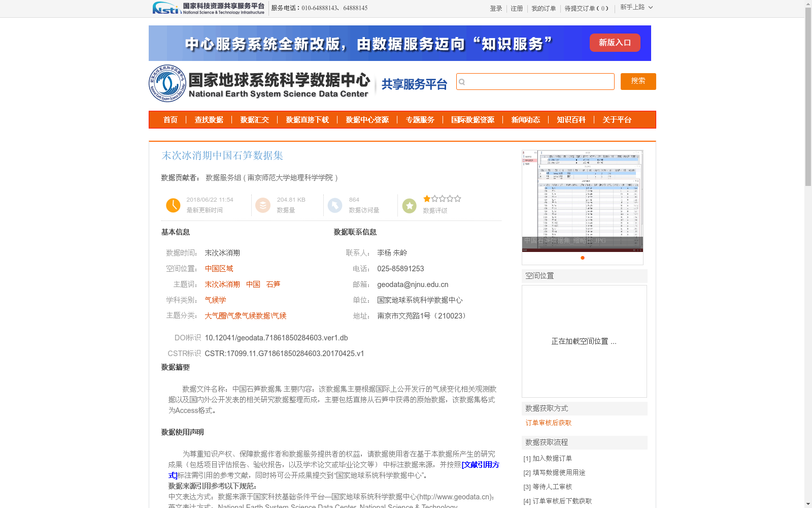The height and width of the screenshot is (508, 812).
Task: Click the contact name 李杨 朱岭
Action: pyautogui.click(x=392, y=253)
